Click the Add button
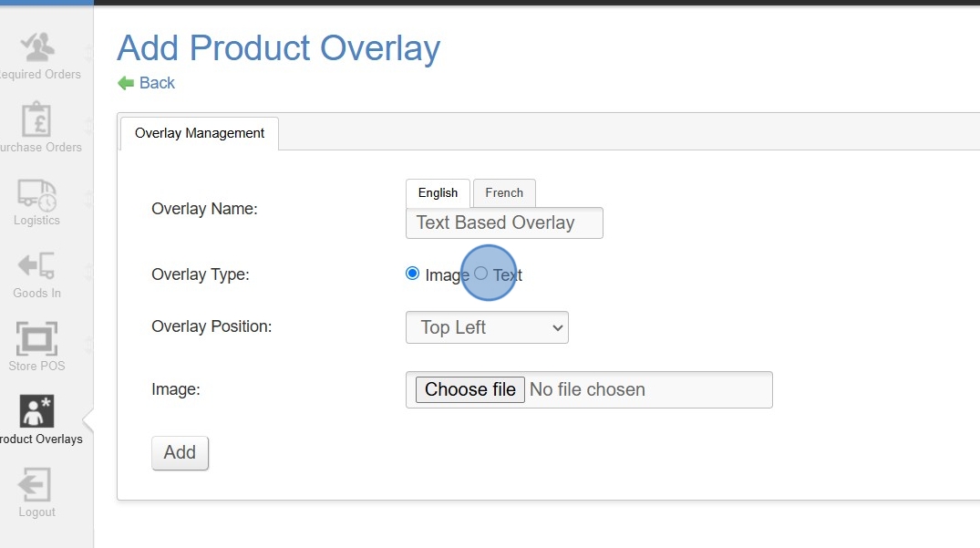Image resolution: width=980 pixels, height=548 pixels. click(180, 452)
